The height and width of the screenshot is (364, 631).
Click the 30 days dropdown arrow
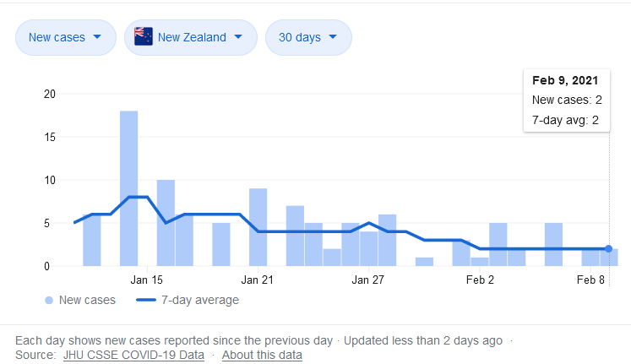click(x=333, y=37)
